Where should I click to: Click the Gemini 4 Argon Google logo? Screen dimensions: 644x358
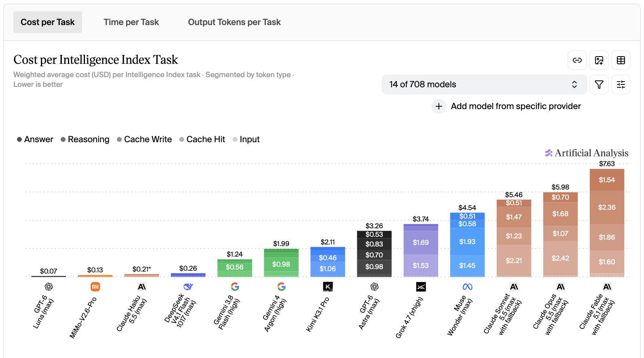281,287
